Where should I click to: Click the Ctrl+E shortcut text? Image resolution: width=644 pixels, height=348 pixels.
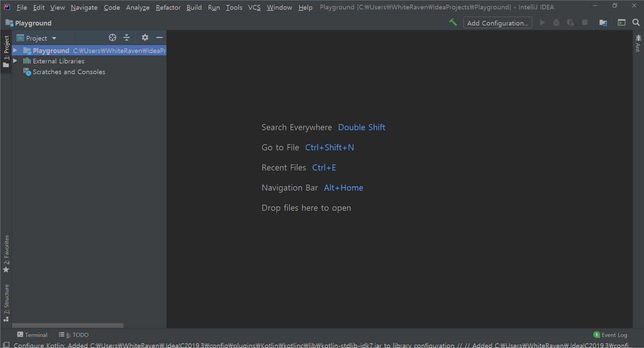click(x=324, y=167)
